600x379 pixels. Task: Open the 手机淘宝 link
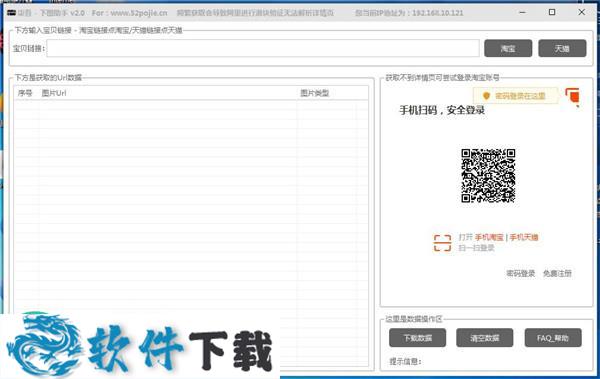coord(489,237)
